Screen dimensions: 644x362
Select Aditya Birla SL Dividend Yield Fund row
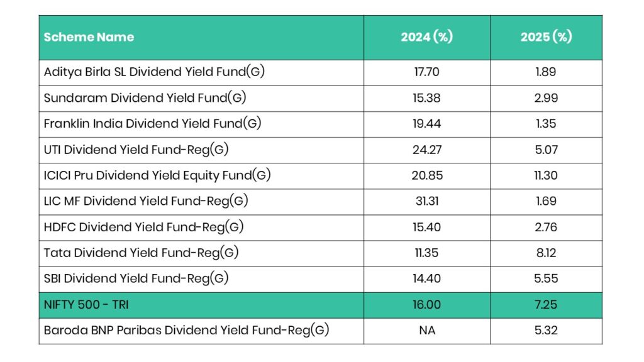point(154,72)
